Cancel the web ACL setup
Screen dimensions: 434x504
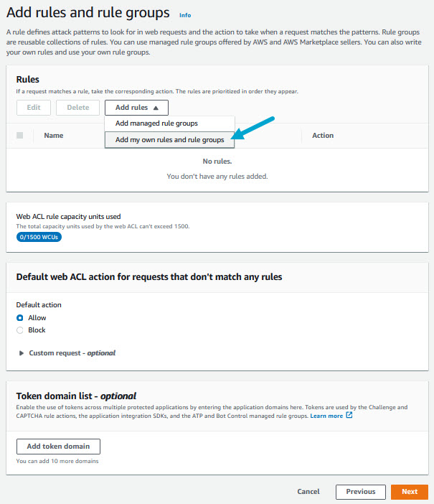point(308,492)
